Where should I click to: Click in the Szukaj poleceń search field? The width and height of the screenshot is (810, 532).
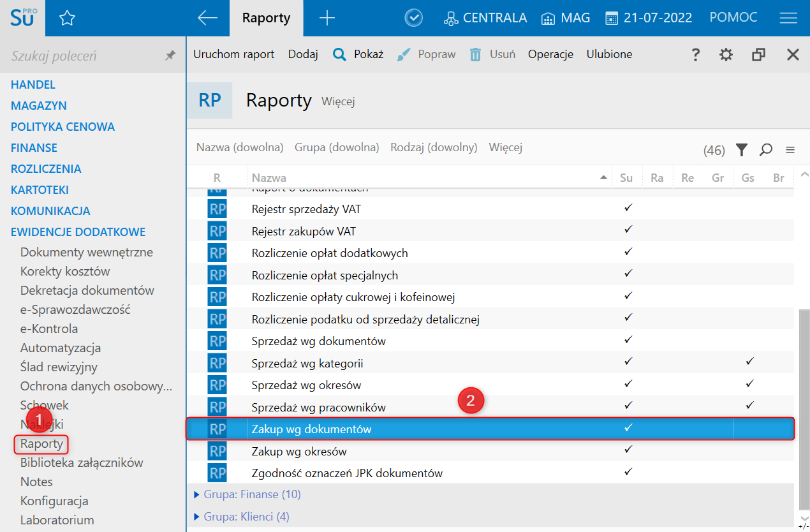click(x=83, y=56)
